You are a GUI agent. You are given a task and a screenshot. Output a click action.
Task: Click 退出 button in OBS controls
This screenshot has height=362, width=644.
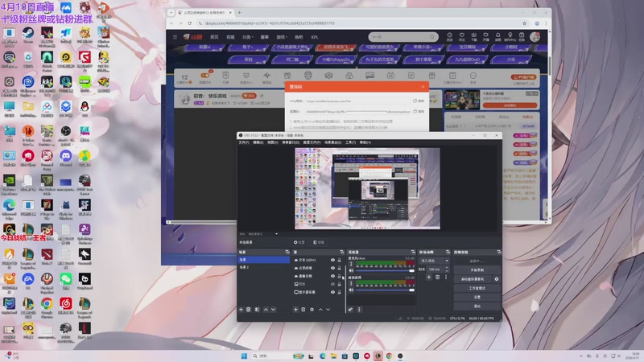click(x=477, y=306)
